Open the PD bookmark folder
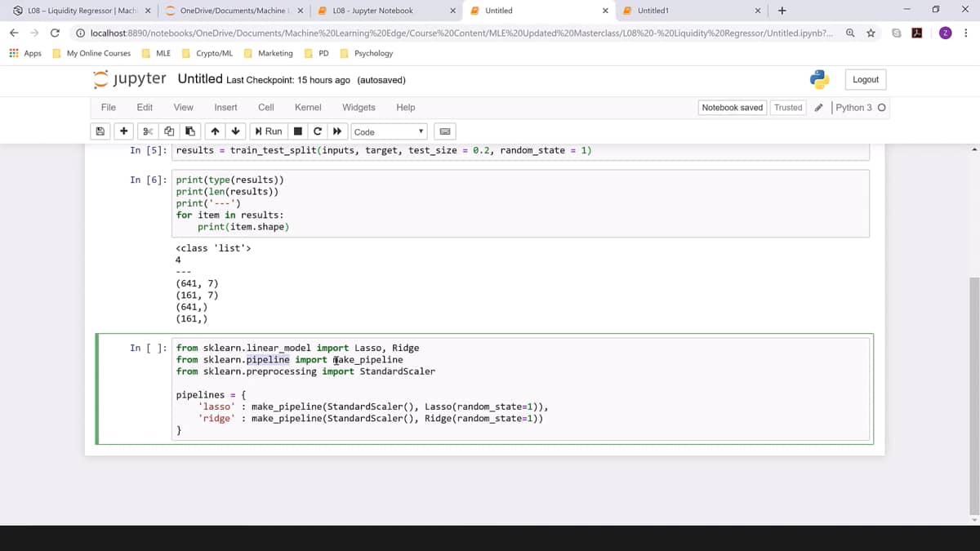 coord(317,53)
